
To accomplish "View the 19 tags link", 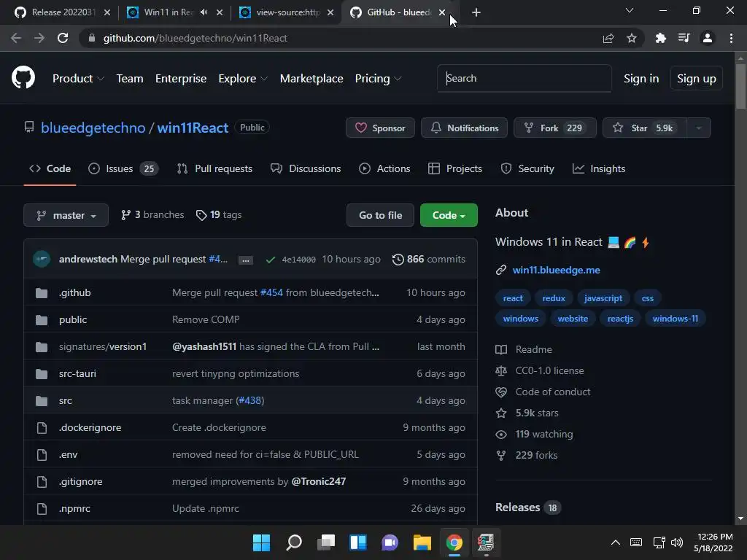I will [219, 215].
